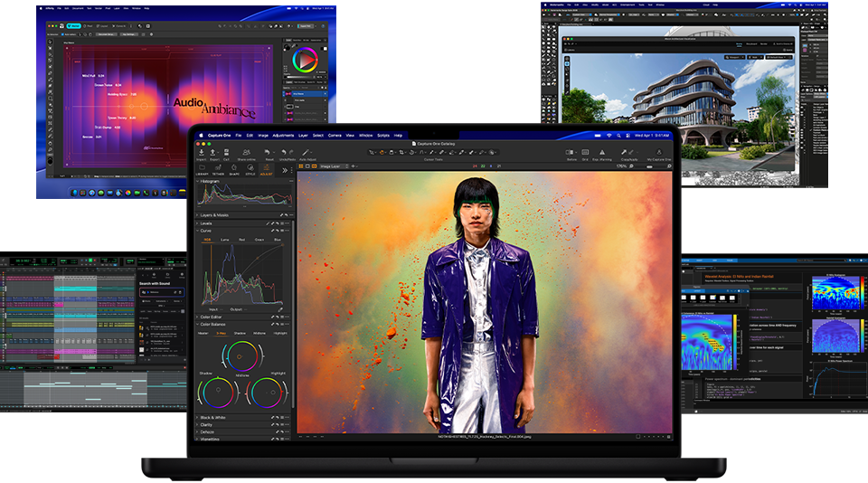This screenshot has height=483, width=868.
Task: Click the Redo arrow icon
Action: click(x=291, y=152)
